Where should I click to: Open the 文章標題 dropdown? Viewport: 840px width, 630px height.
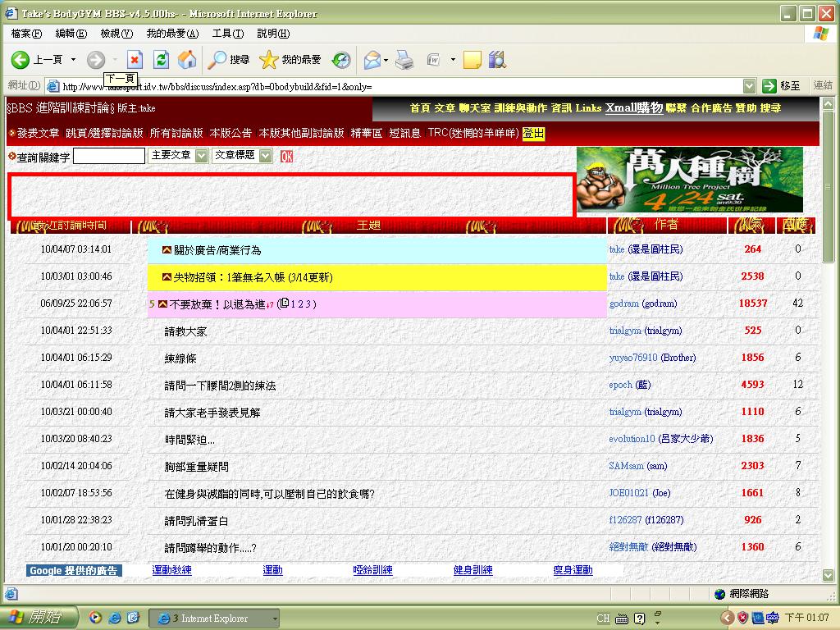[x=266, y=156]
